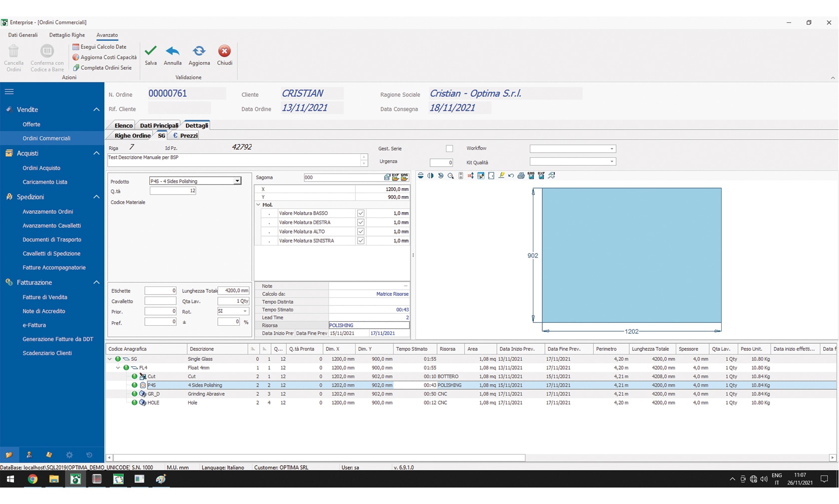
Task: Click the red Chiudi close icon
Action: (224, 51)
